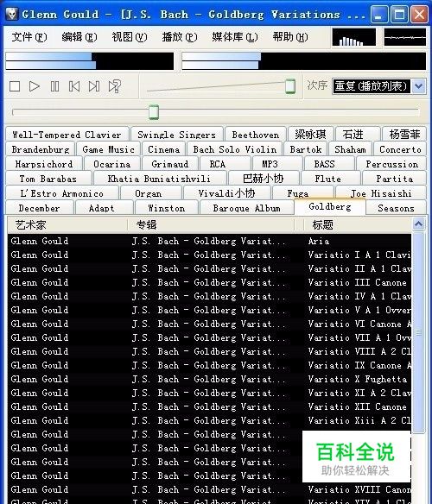Screen dimensions: 432x504
Task: Sort by the 专辑 column header
Action: point(211,224)
